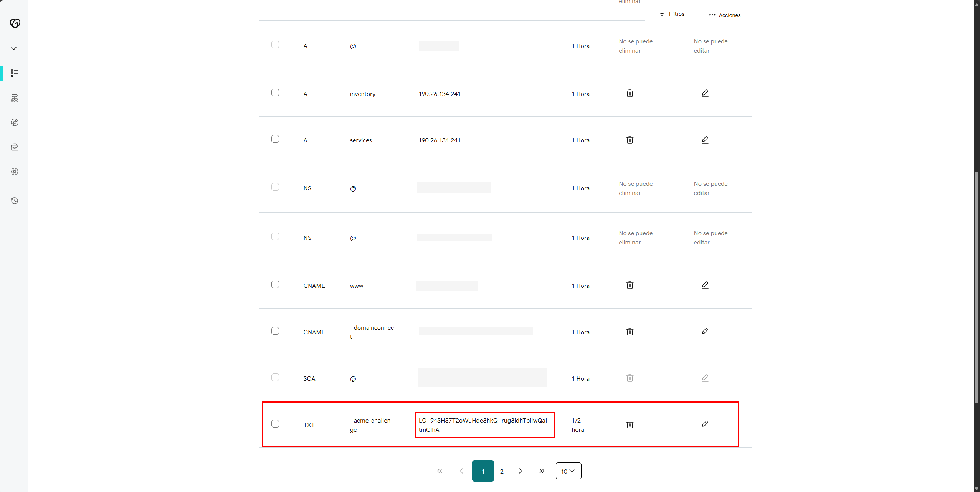Check the www CNAME record checkbox
Viewport: 980px width, 492px height.
click(x=275, y=284)
